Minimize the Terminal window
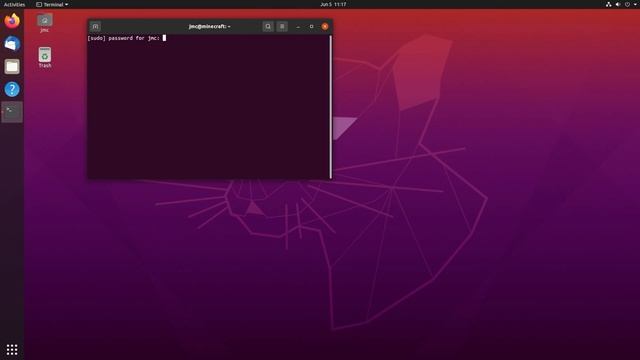 pyautogui.click(x=298, y=27)
